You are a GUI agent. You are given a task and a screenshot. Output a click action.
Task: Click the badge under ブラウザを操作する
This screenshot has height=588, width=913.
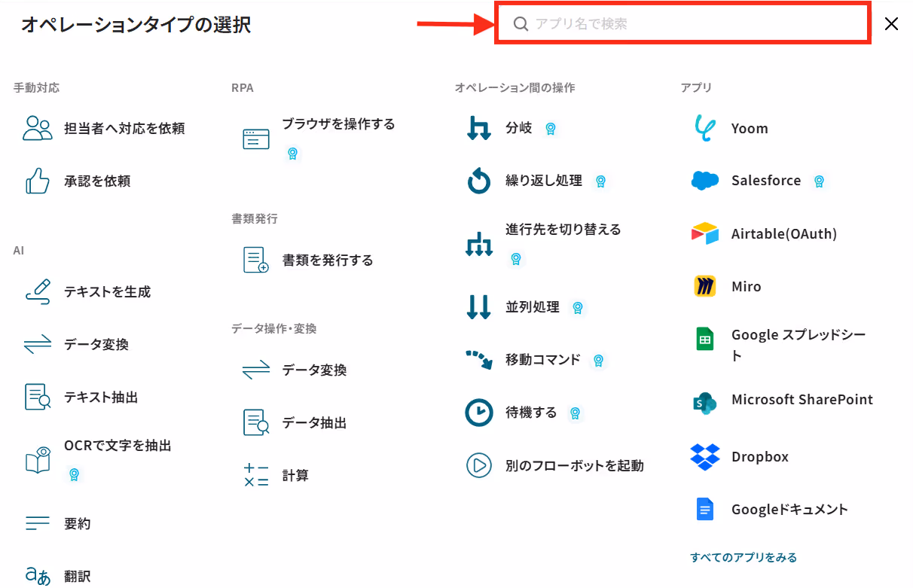pyautogui.click(x=292, y=154)
